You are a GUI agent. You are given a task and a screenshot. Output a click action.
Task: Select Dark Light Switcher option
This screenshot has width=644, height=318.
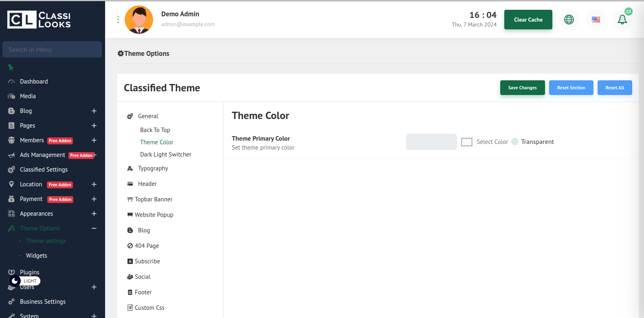click(x=165, y=155)
